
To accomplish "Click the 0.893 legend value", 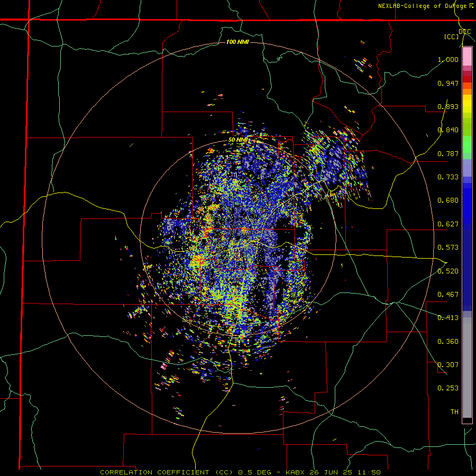I will point(448,106).
